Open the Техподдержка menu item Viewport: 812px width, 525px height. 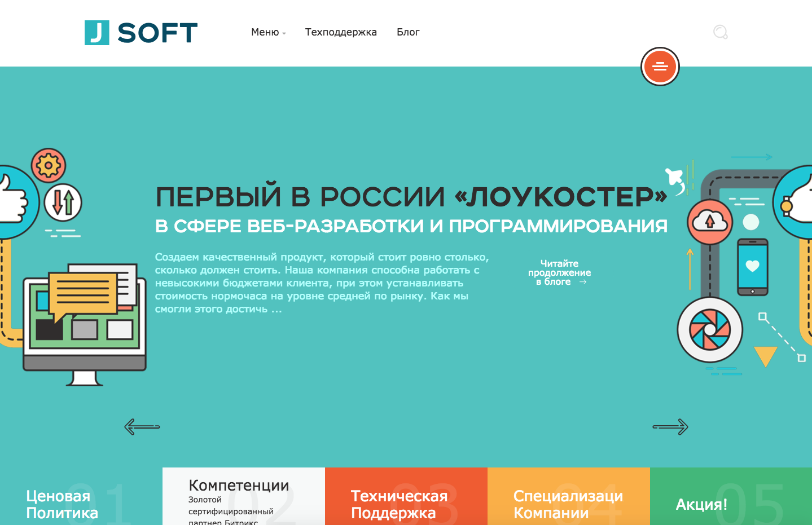click(x=341, y=32)
